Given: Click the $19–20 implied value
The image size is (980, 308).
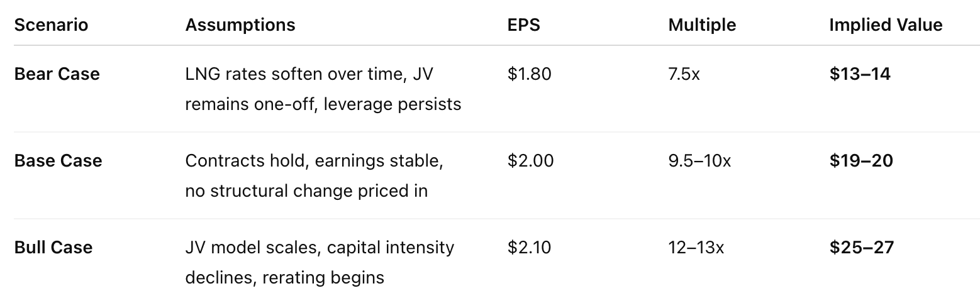Looking at the screenshot, I should (861, 161).
